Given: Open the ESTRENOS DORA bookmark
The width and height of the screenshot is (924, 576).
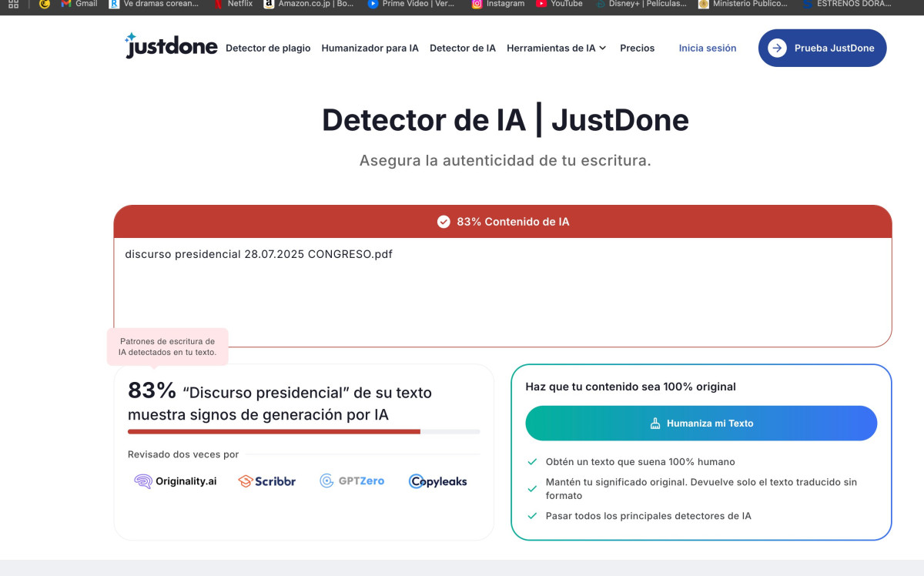Looking at the screenshot, I should pos(846,4).
